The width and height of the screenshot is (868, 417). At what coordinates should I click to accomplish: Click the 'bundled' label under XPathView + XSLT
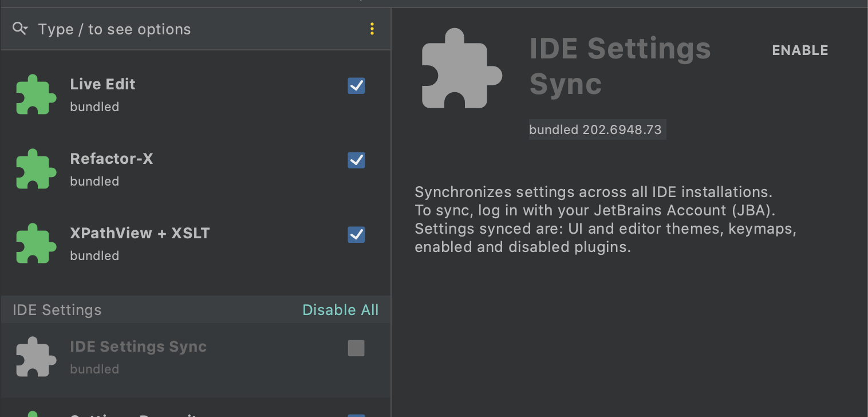(94, 256)
